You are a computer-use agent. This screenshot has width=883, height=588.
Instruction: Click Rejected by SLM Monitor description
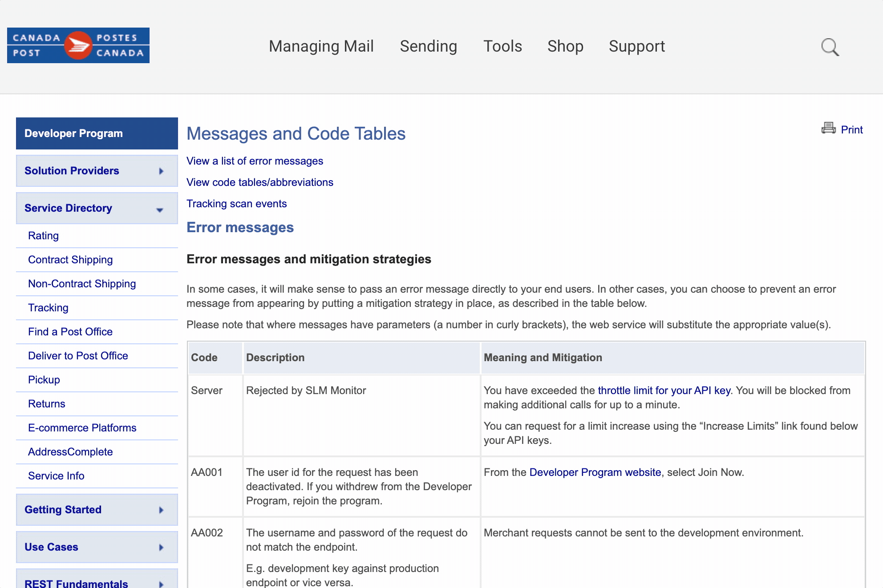[x=306, y=391]
